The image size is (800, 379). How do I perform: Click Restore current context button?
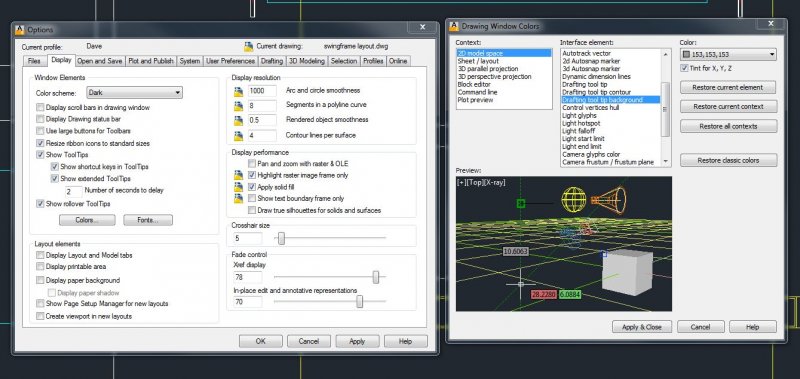click(x=729, y=107)
